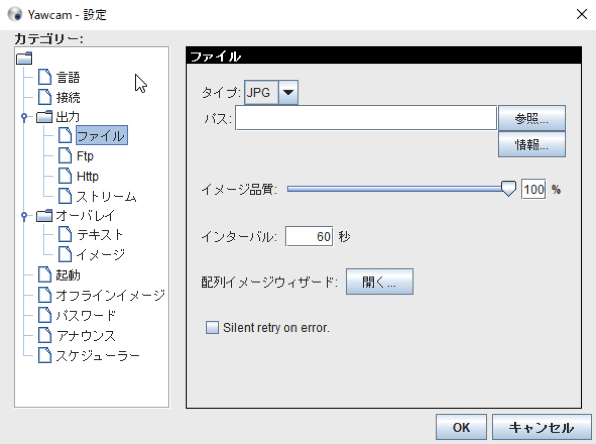This screenshot has height=444, width=596.
Task: Enable Silent retry on error checkbox
Action: pyautogui.click(x=212, y=327)
